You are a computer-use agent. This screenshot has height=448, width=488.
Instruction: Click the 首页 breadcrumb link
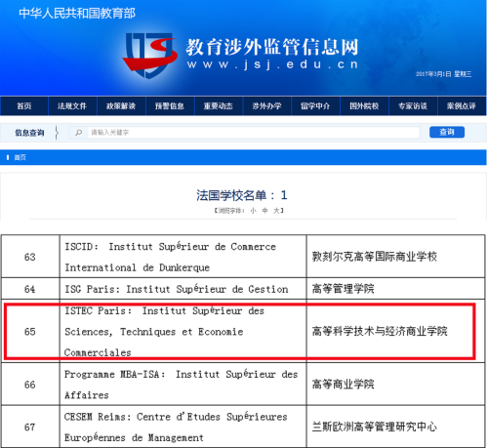20,157
